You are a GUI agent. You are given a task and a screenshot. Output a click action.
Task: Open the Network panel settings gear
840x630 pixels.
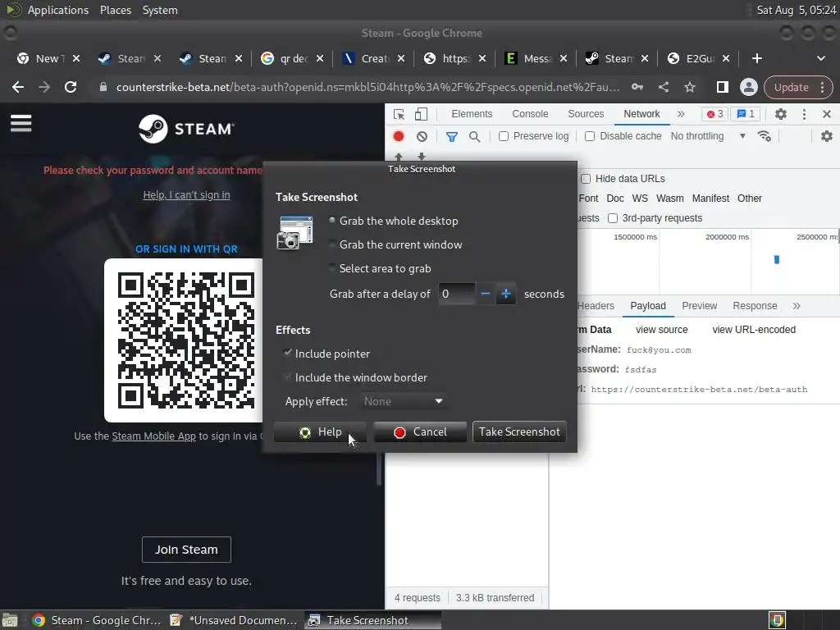coord(827,136)
